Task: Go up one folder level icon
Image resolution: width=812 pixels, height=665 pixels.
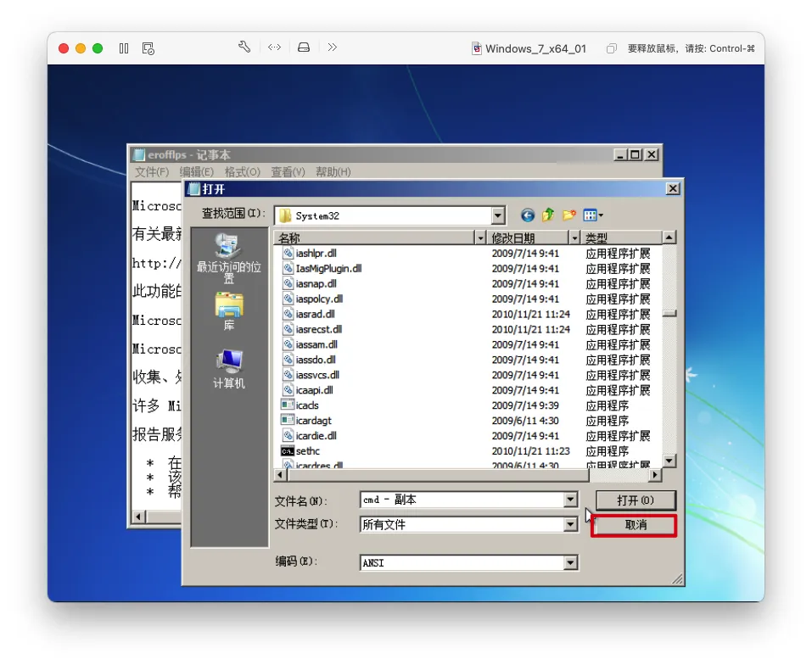Action: 548,215
